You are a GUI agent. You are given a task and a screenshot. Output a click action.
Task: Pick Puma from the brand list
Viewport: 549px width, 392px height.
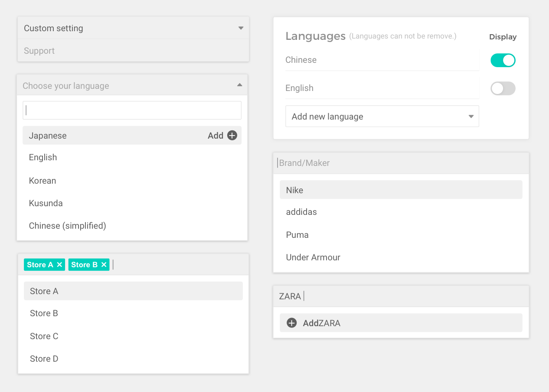point(297,235)
